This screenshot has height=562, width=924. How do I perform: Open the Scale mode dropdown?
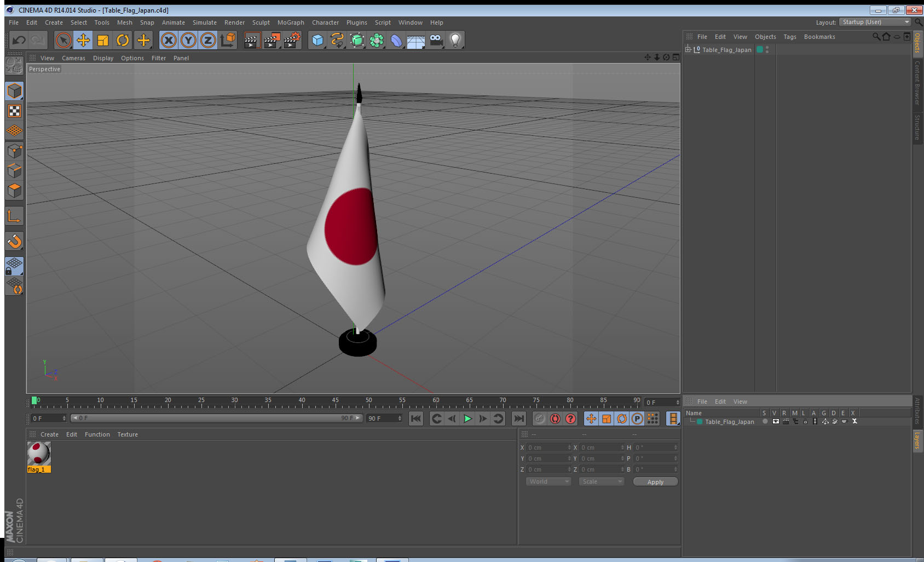click(x=602, y=481)
